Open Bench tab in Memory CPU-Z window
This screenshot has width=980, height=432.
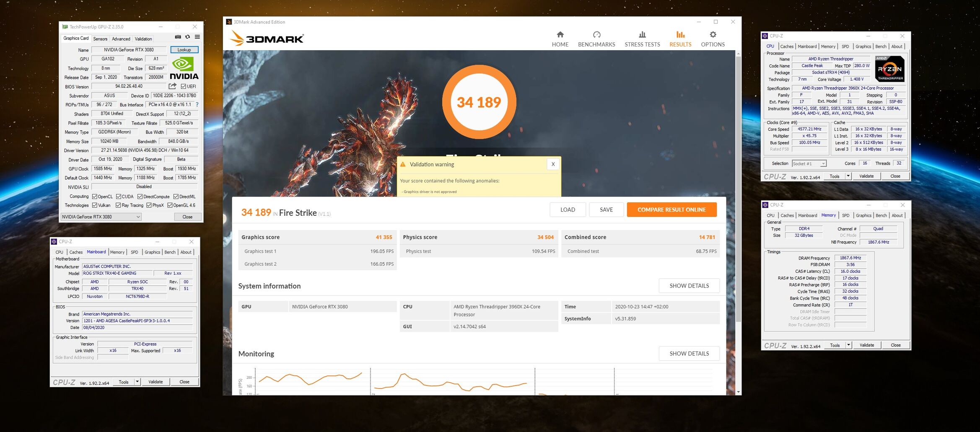881,215
